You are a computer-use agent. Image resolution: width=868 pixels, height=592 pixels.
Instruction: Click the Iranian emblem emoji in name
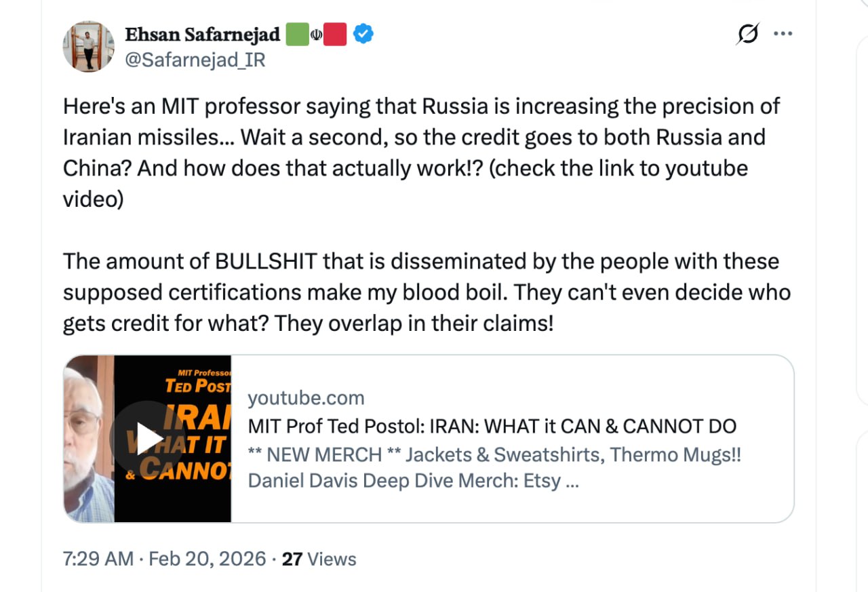tap(316, 35)
